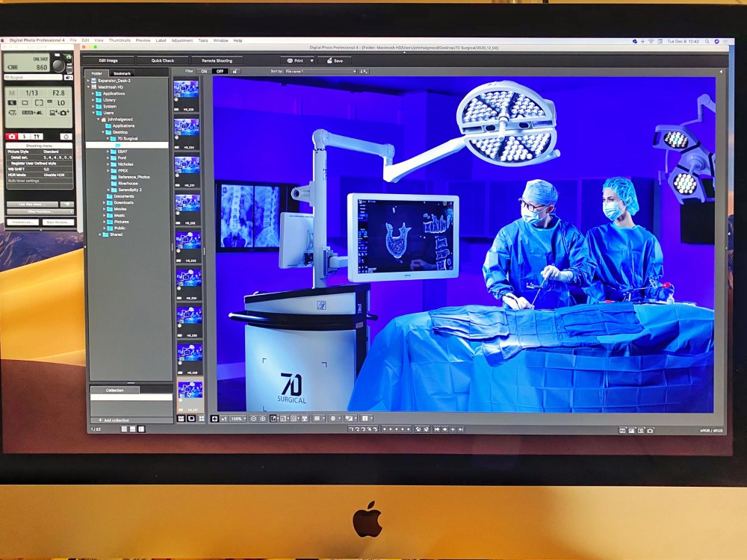Image resolution: width=747 pixels, height=560 pixels.
Task: Open macOS Spotlight search icon
Action: tap(707, 41)
